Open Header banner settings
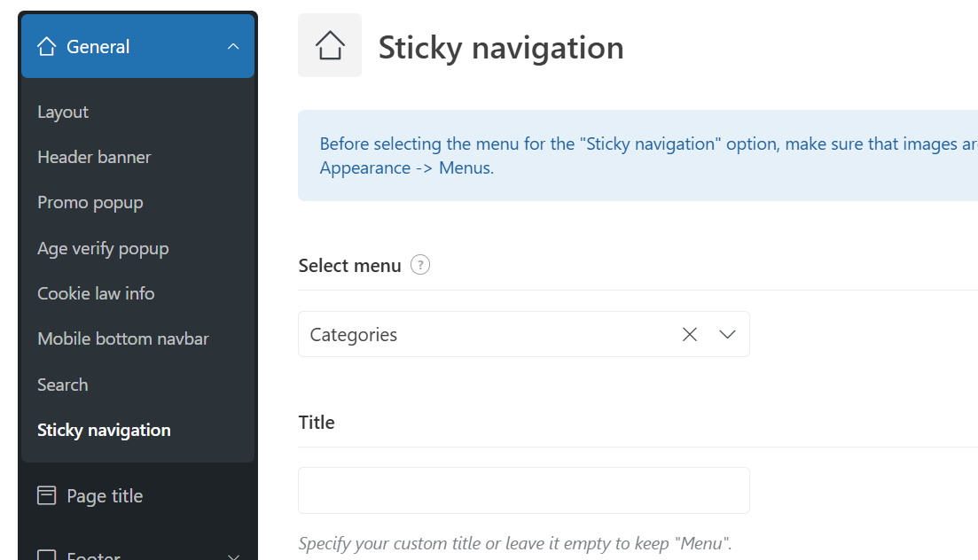 [x=94, y=157]
